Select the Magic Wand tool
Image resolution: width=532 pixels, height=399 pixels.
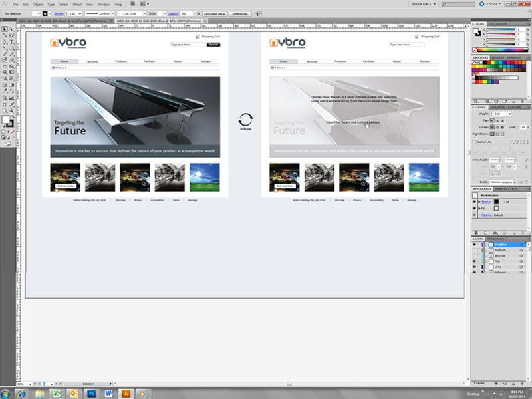coord(5,35)
